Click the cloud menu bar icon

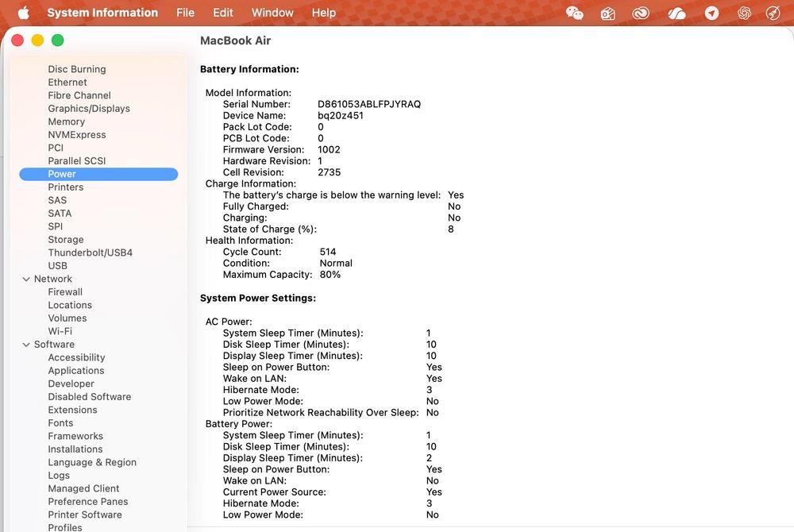click(x=676, y=13)
